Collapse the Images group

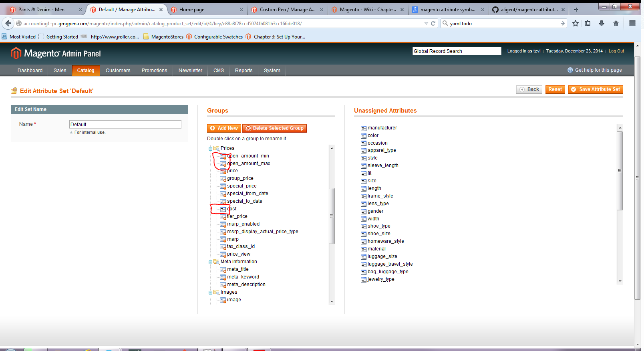(x=210, y=292)
